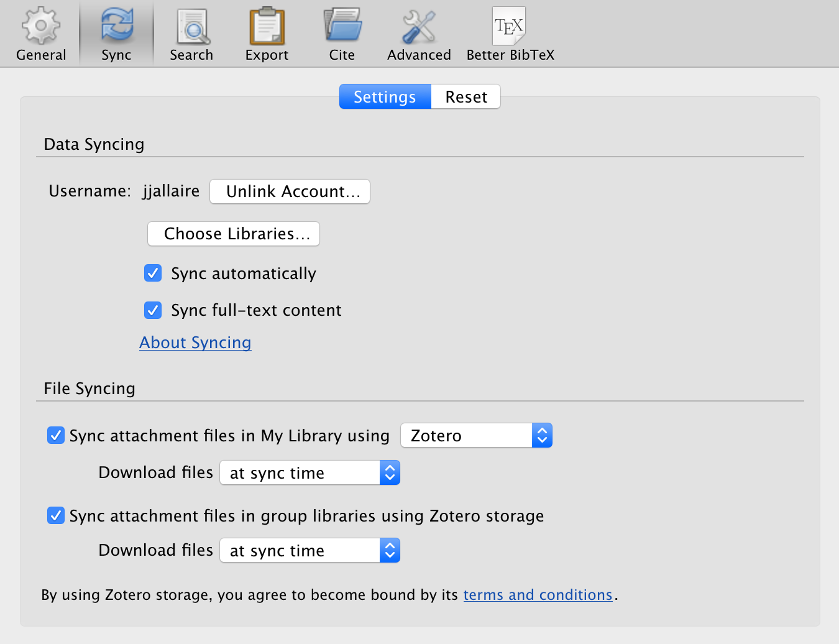The height and width of the screenshot is (644, 839).
Task: Uncheck Sync full-text content
Action: [152, 310]
